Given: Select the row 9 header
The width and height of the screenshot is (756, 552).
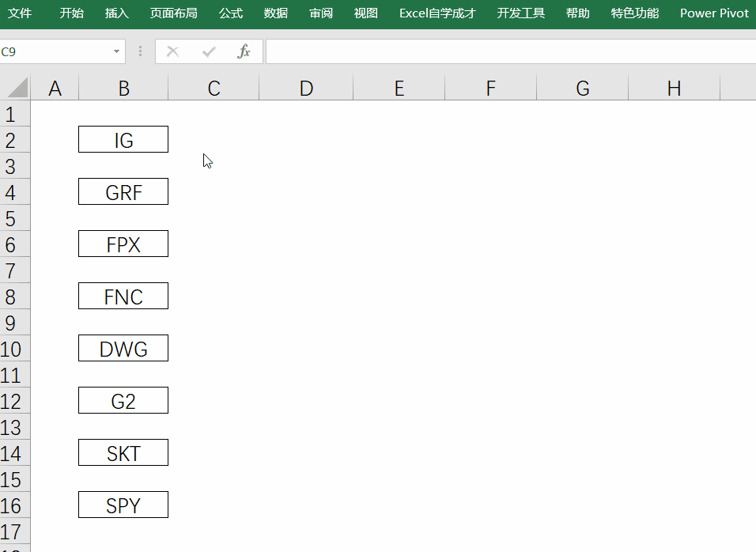Looking at the screenshot, I should click(x=11, y=323).
